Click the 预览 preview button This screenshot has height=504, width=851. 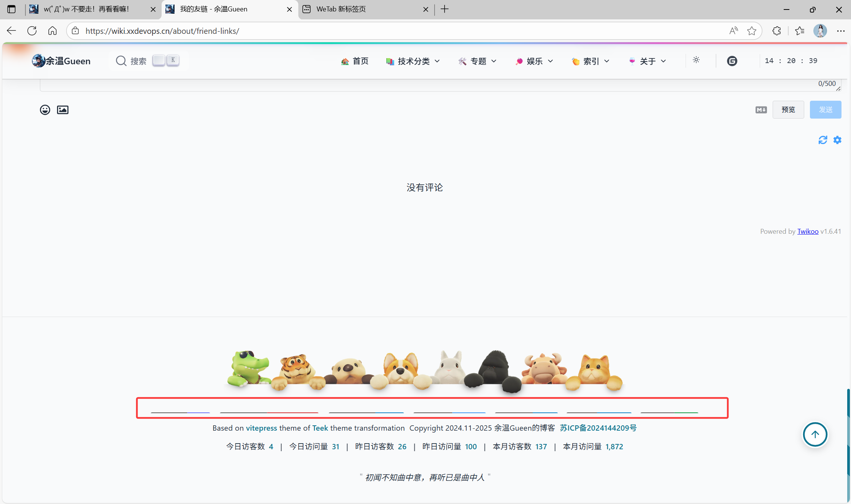(x=788, y=109)
